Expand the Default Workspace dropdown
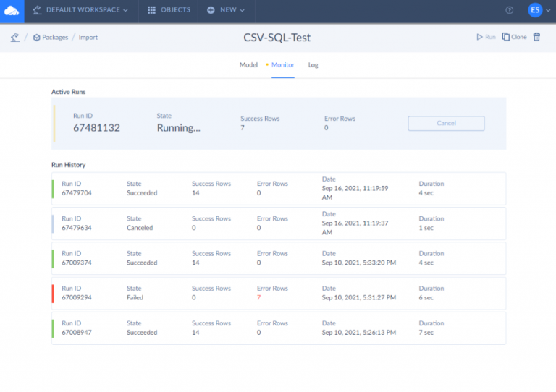This screenshot has height=392, width=556. coord(80,10)
